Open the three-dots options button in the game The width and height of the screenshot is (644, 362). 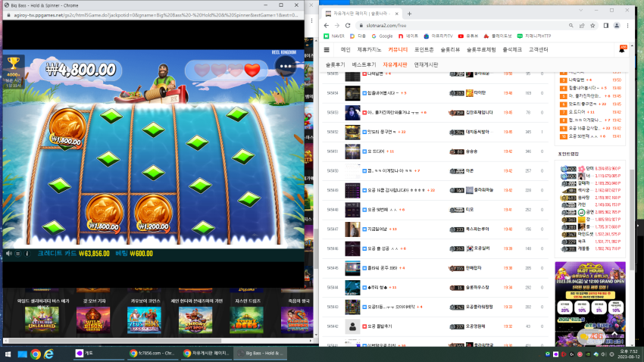tap(285, 66)
